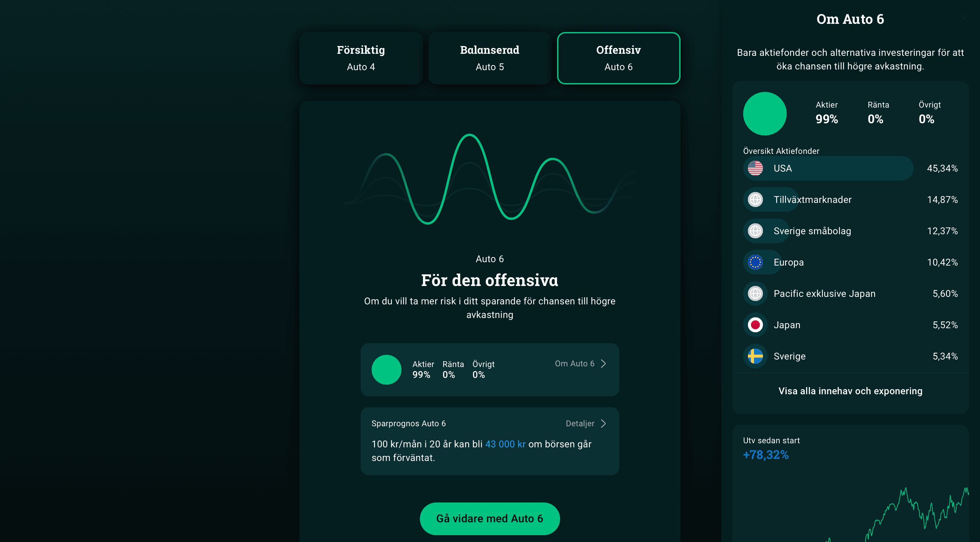Click the Europa EU flag icon
Image resolution: width=980 pixels, height=542 pixels.
pos(755,262)
